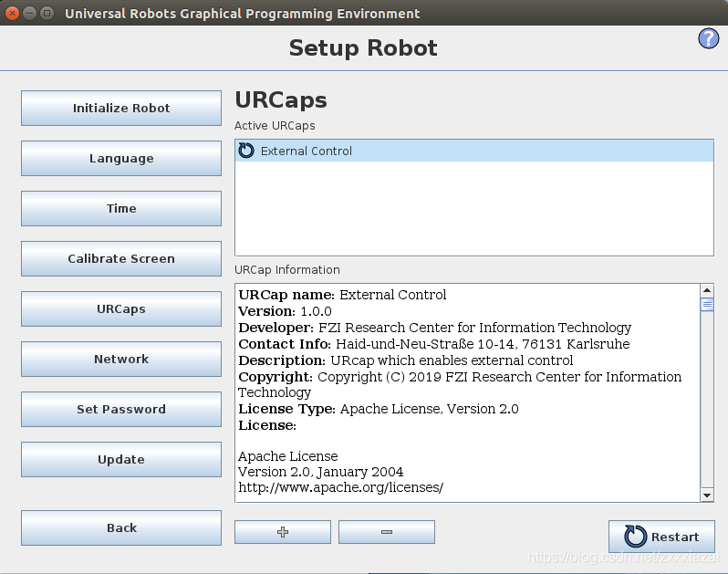Open the Time settings page
This screenshot has height=574, width=728.
[x=121, y=208]
